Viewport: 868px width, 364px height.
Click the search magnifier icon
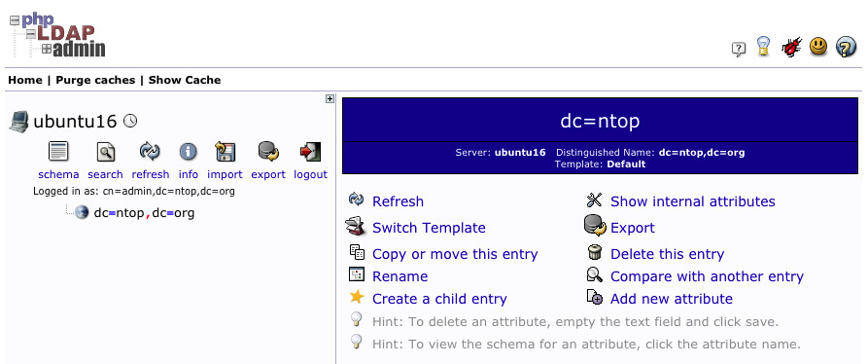105,152
